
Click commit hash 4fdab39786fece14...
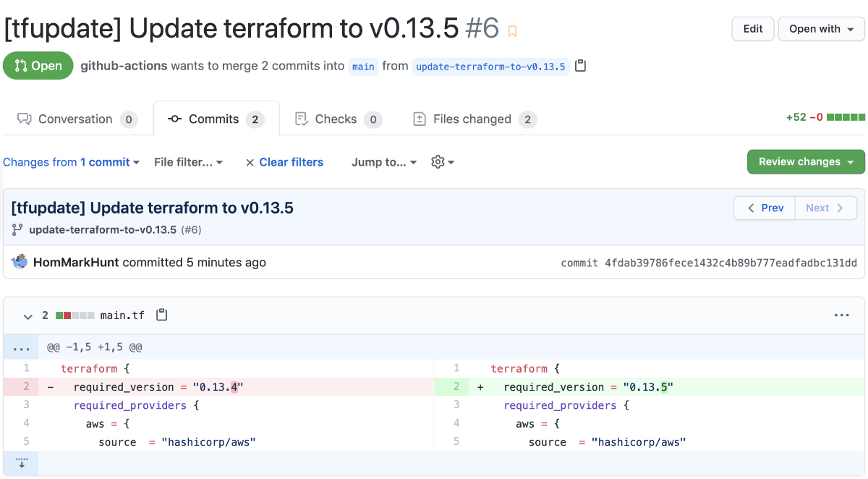(731, 263)
